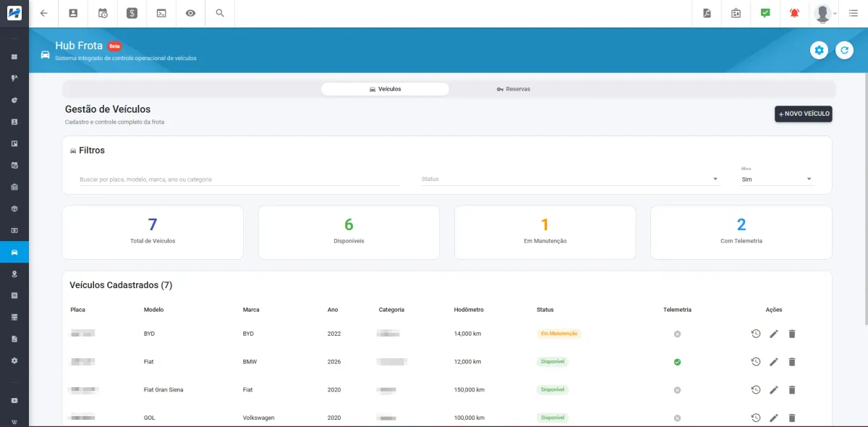Click the green telemetry check in Fiat BMW row
868x427 pixels.
(677, 362)
